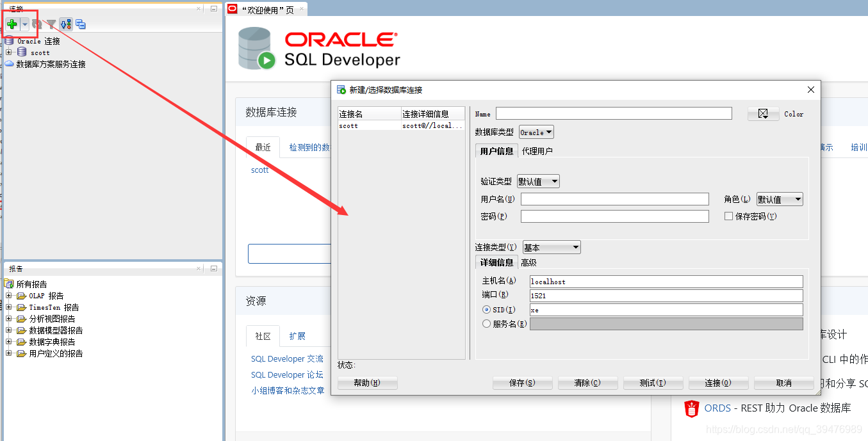Click the 清除 button
This screenshot has width=868, height=441.
[x=587, y=383]
